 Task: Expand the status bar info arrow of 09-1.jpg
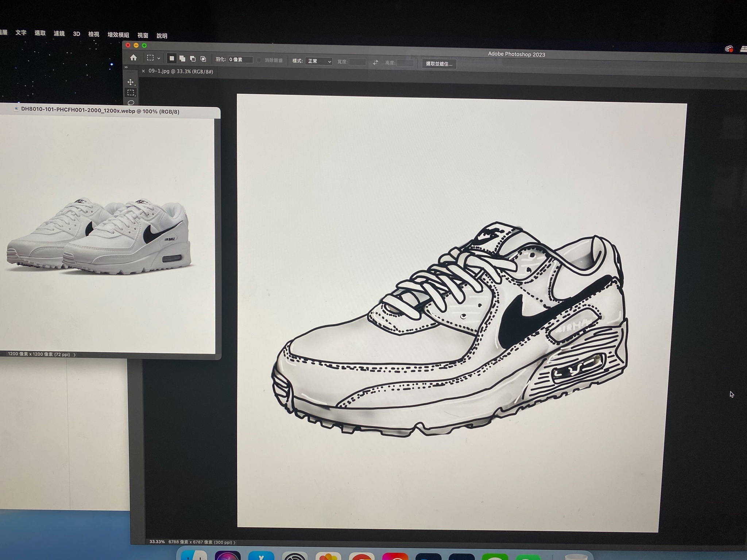pyautogui.click(x=235, y=542)
